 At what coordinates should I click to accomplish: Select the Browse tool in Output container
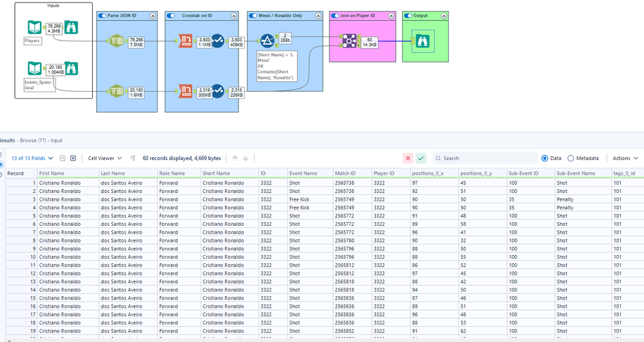tap(423, 41)
